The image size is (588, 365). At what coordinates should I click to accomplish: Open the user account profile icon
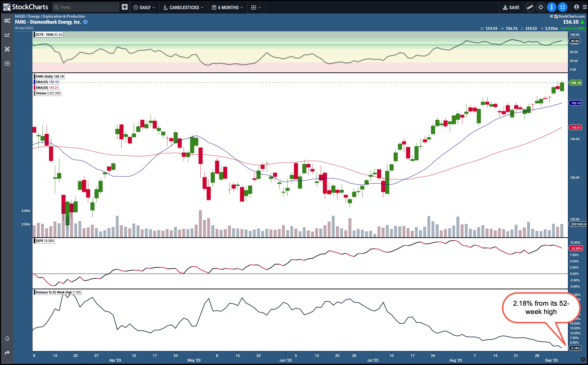(576, 7)
